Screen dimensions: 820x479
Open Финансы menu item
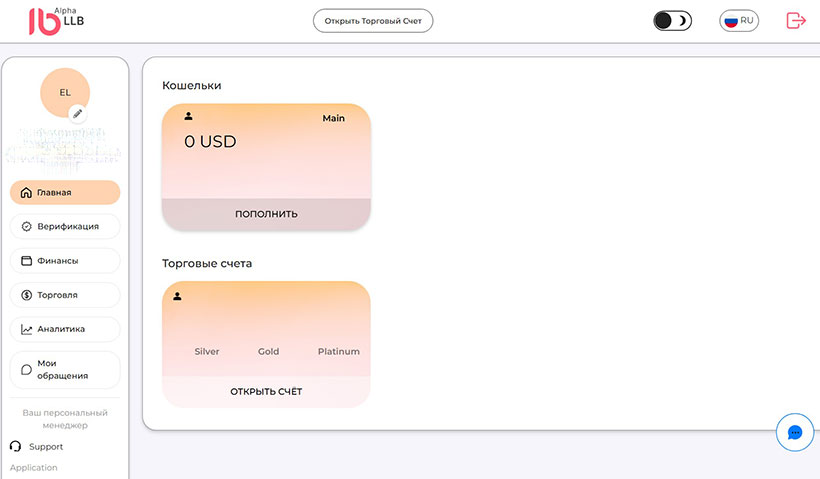pyautogui.click(x=65, y=261)
